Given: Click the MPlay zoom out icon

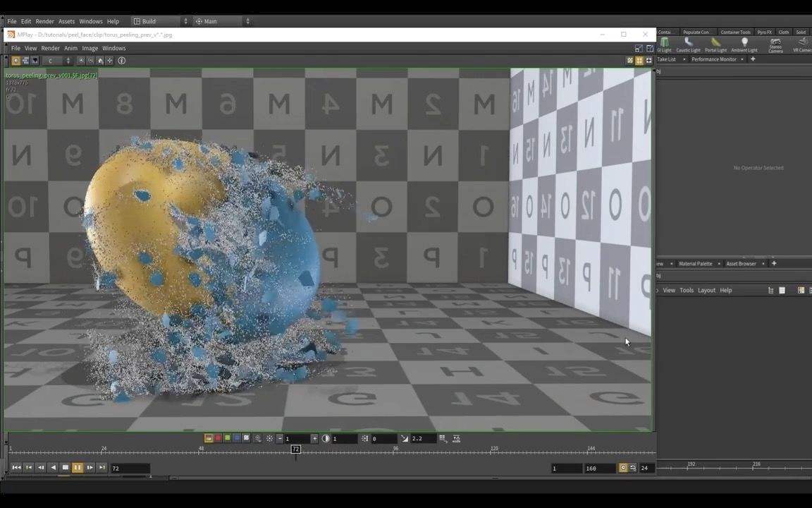Looking at the screenshot, I should 90,61.
